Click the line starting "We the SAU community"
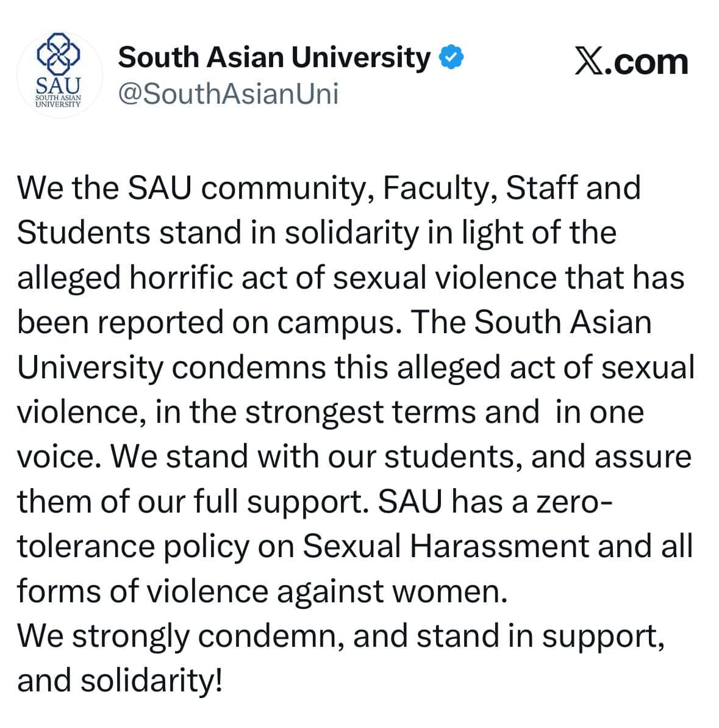 pyautogui.click(x=329, y=187)
